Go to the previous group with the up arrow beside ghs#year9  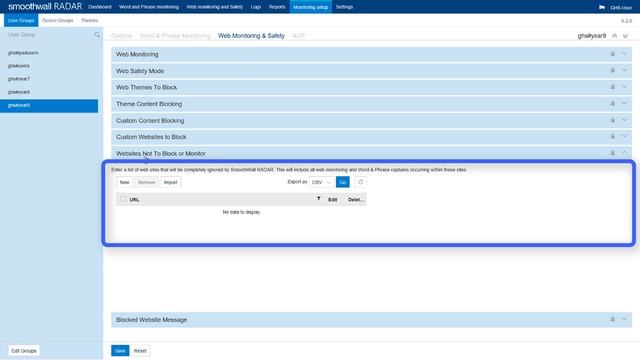click(x=615, y=36)
